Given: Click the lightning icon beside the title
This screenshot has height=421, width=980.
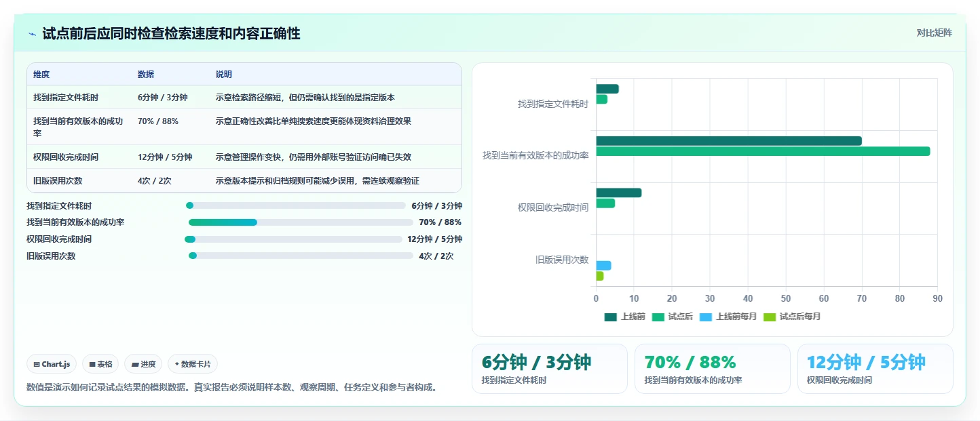Looking at the screenshot, I should (32, 34).
